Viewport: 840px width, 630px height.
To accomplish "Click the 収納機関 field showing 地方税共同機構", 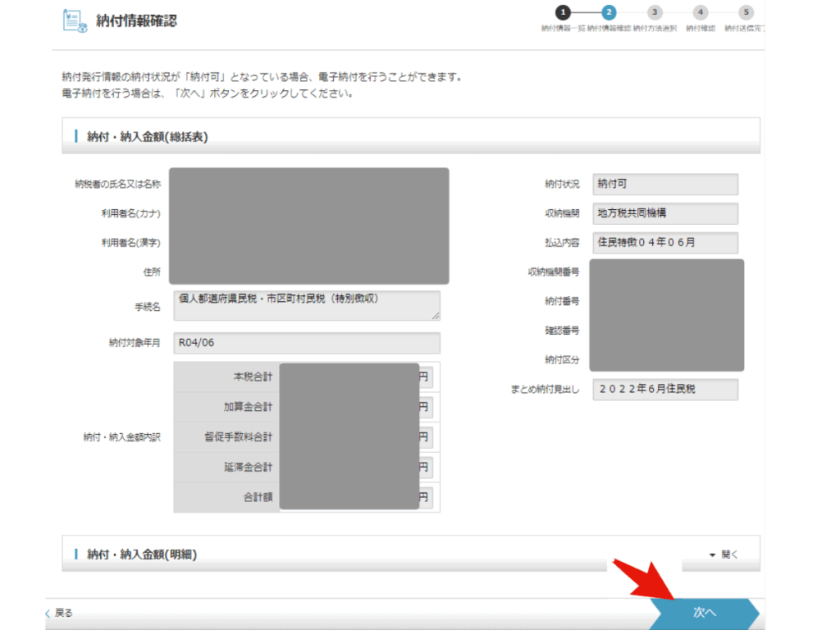I will tap(664, 213).
